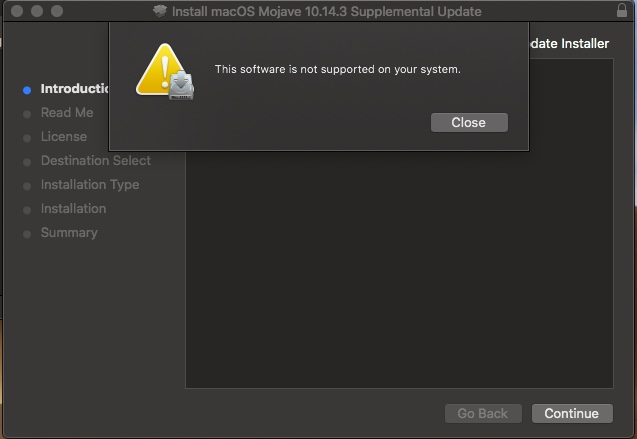
Task: Click the red close window button
Action: 17,11
